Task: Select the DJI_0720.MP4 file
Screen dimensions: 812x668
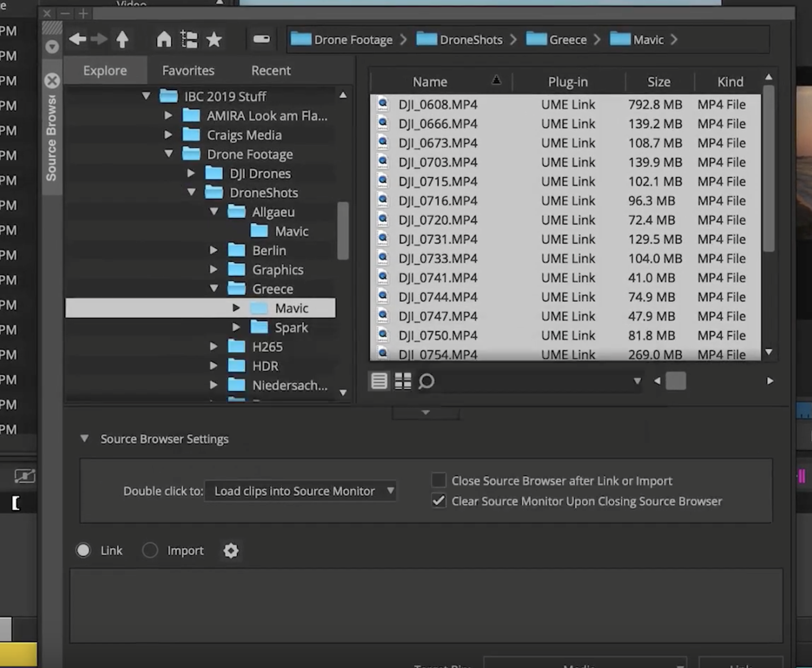Action: (x=438, y=220)
